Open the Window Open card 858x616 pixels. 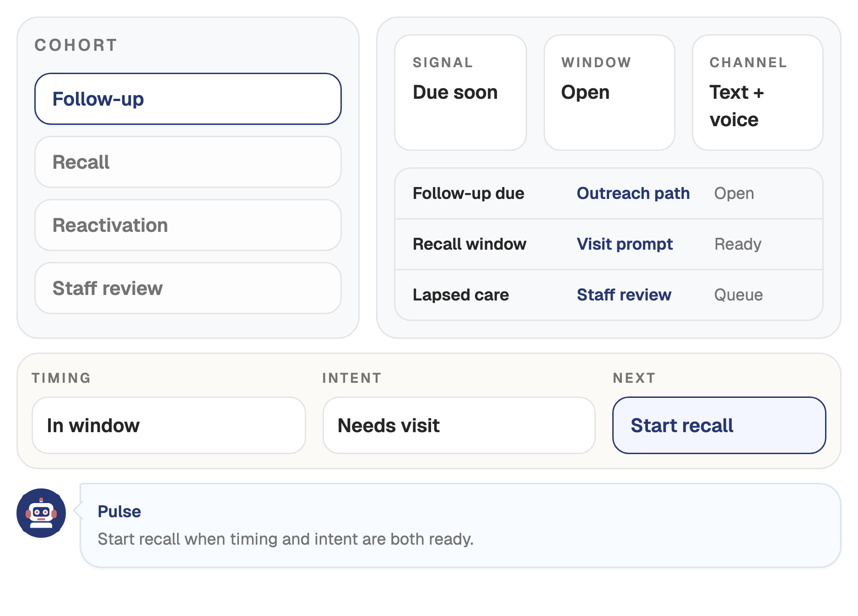[609, 93]
